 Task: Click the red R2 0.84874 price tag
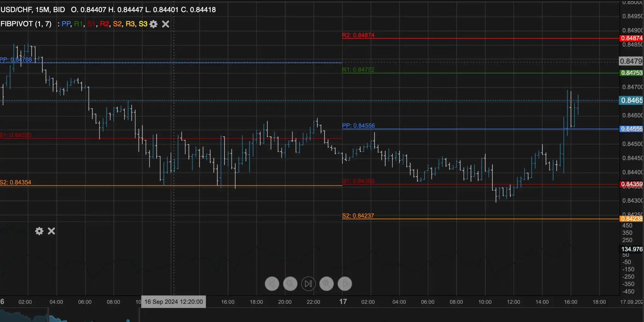pos(631,38)
